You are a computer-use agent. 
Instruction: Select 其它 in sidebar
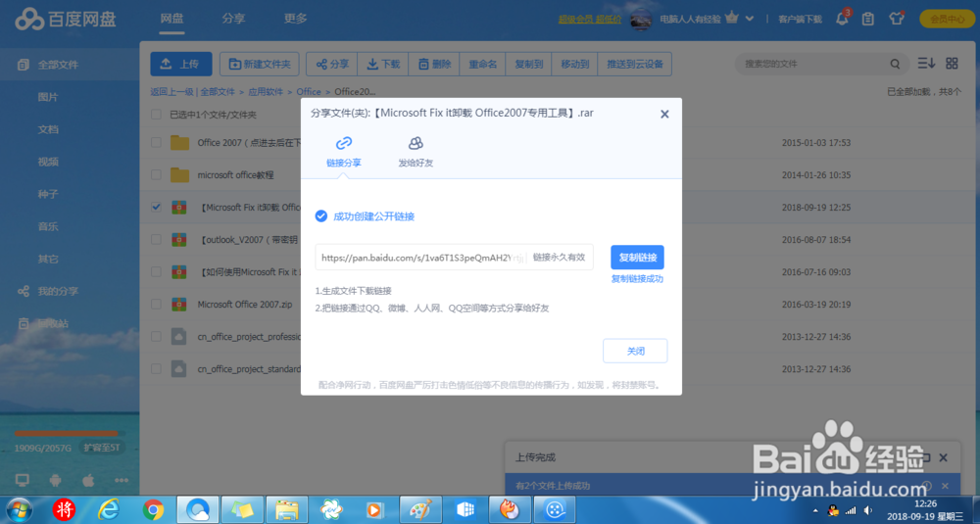click(48, 259)
